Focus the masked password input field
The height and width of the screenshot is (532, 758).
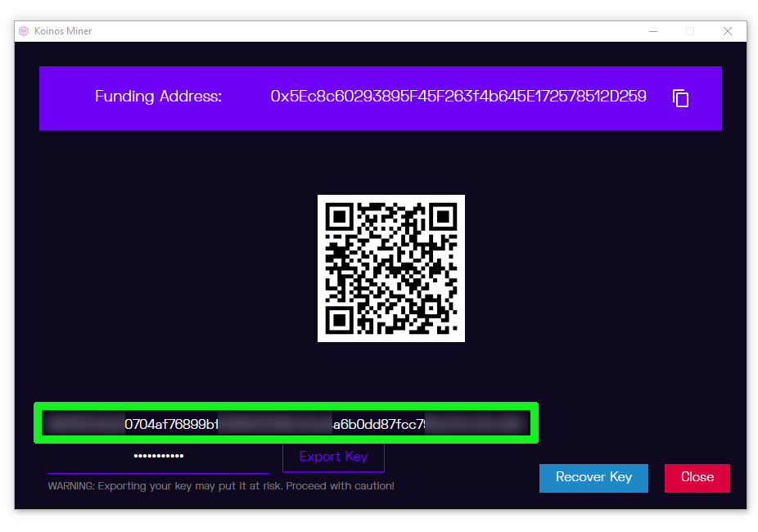click(x=158, y=457)
